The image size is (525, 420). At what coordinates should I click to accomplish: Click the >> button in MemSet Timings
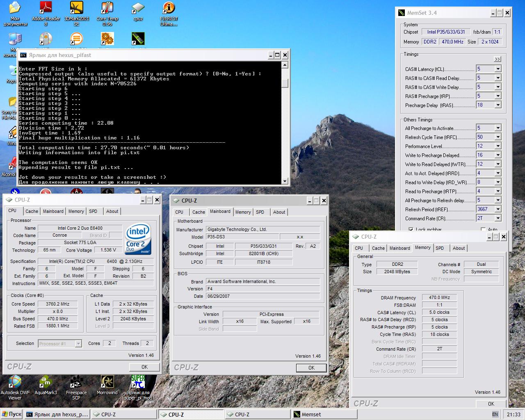(497, 59)
